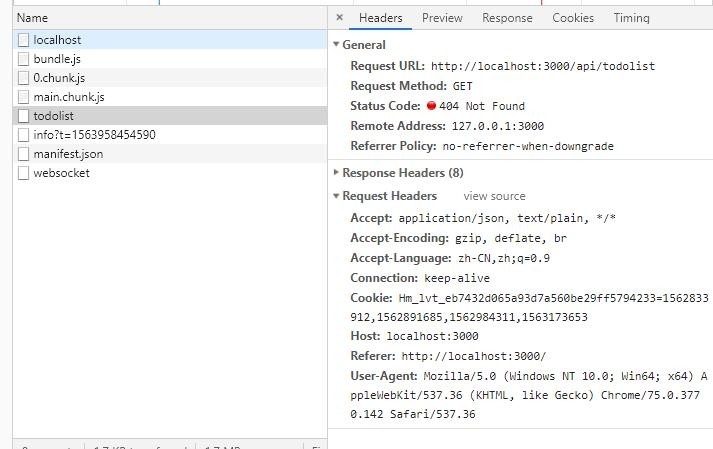Click the localhost file icon

pyautogui.click(x=23, y=40)
